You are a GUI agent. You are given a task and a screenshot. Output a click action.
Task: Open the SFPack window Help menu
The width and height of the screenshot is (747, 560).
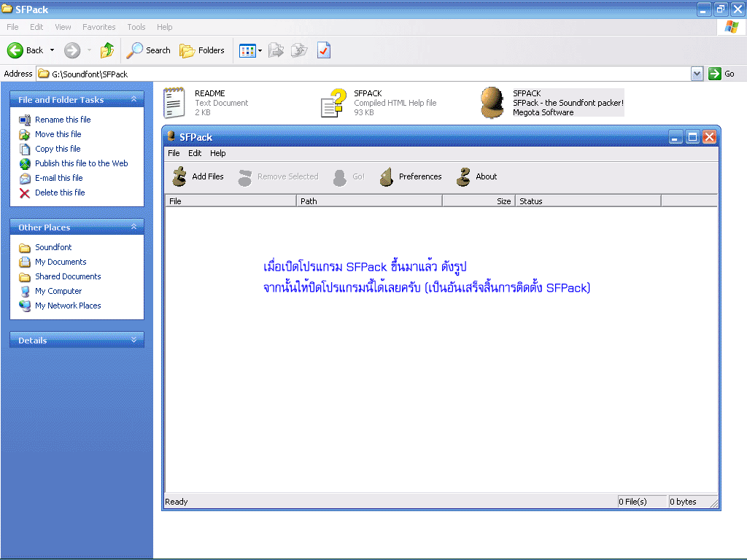click(218, 153)
